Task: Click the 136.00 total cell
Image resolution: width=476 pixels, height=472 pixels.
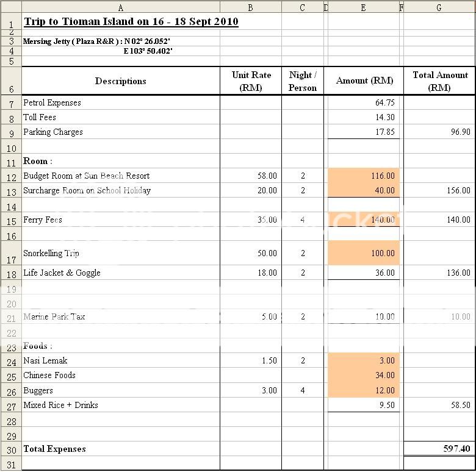Action: pos(439,273)
